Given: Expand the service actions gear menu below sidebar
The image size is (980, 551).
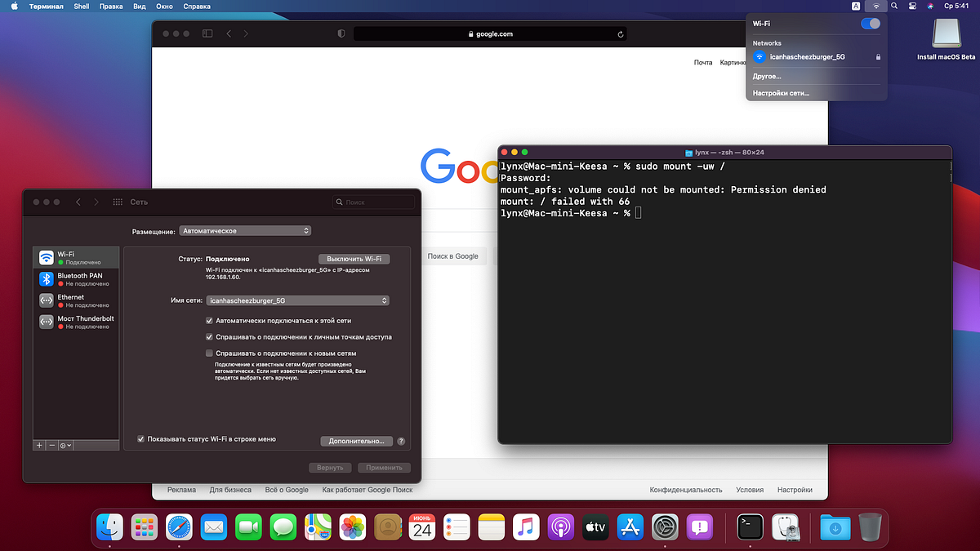Looking at the screenshot, I should 65,445.
